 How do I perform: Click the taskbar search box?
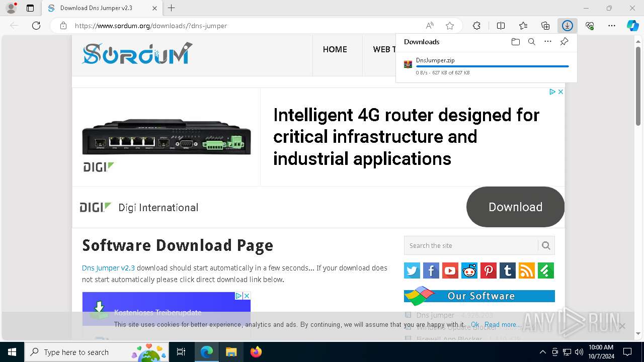[97, 352]
